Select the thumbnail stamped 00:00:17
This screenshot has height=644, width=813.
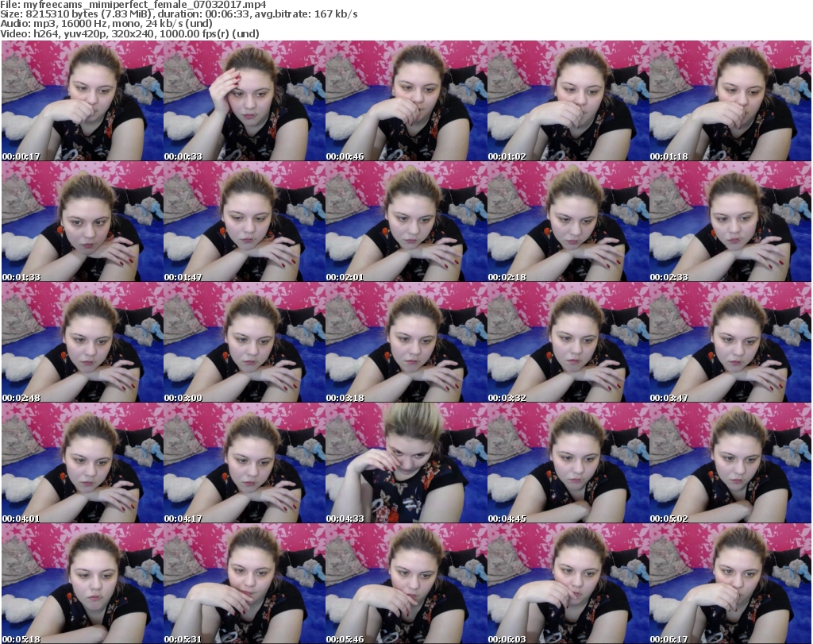click(83, 101)
